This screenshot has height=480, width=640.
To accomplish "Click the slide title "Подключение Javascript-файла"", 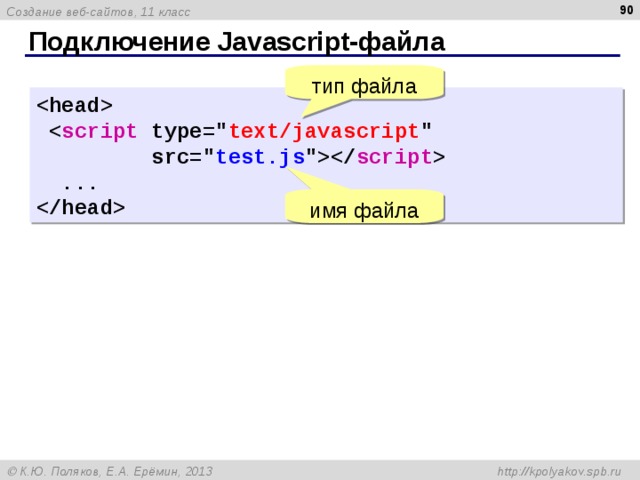I will pos(237,42).
